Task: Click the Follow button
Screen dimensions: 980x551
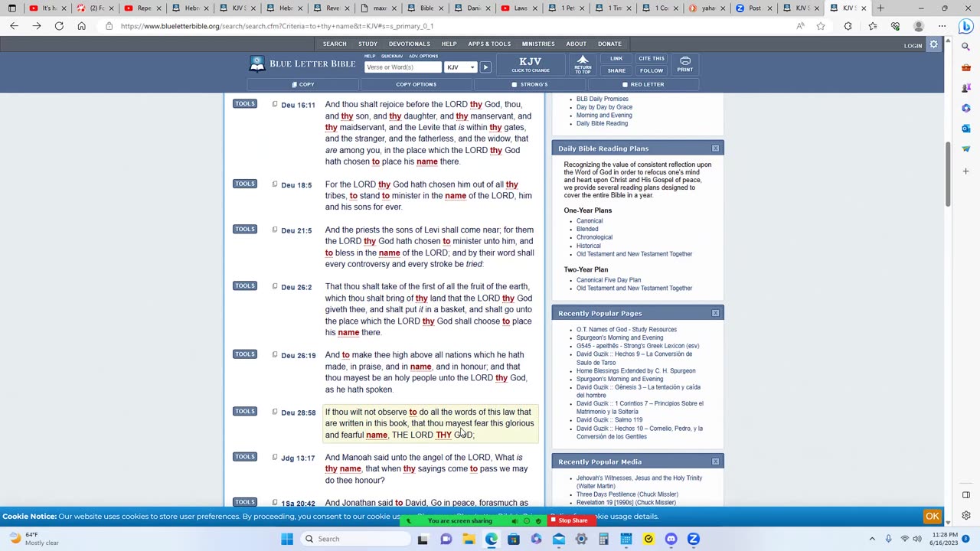Action: pyautogui.click(x=652, y=70)
